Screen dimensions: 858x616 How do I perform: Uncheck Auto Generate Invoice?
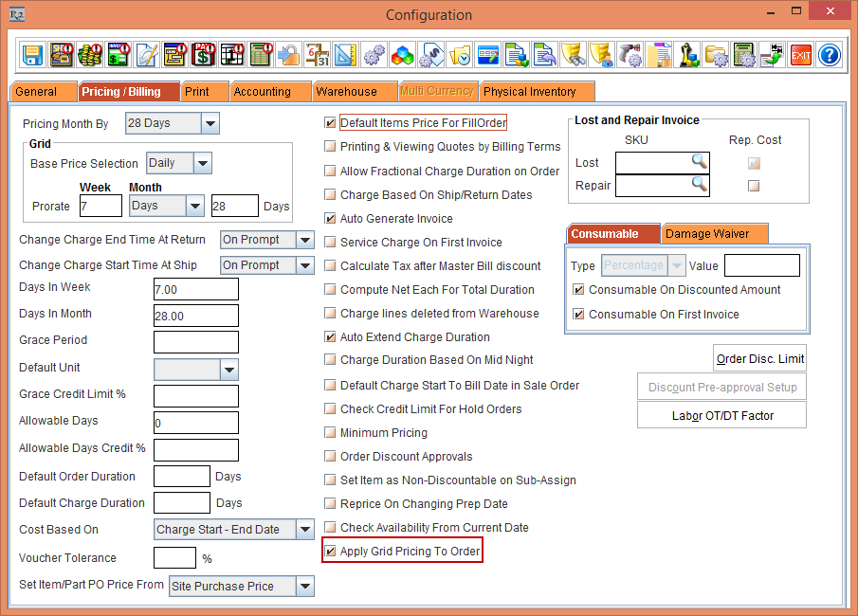(330, 218)
